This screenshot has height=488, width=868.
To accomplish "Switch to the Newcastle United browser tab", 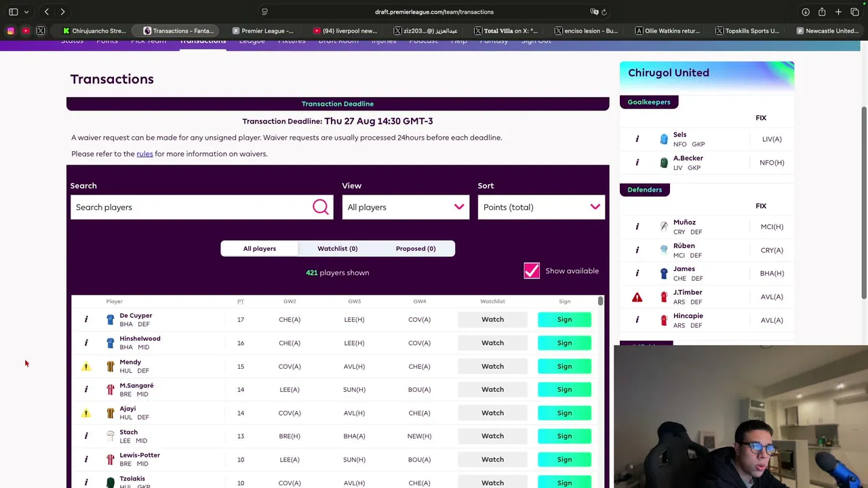I will (827, 30).
